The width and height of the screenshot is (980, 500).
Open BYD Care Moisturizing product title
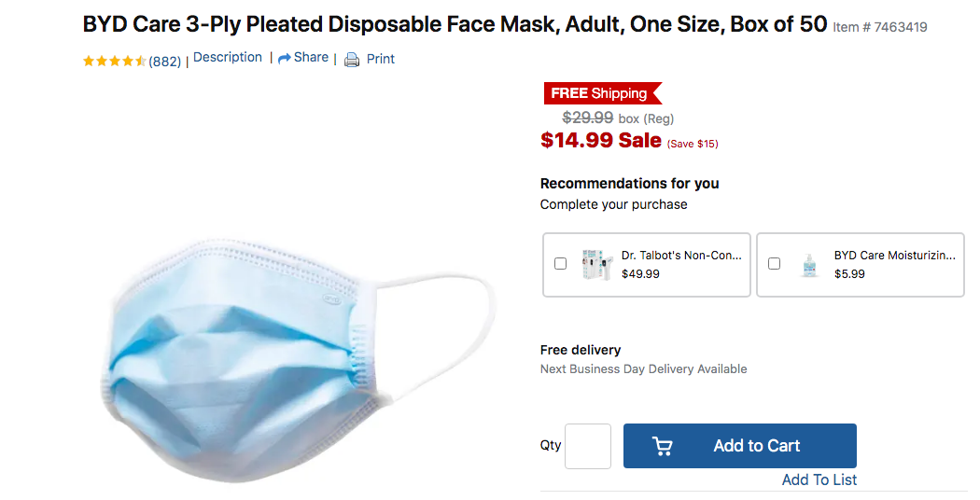(x=894, y=256)
